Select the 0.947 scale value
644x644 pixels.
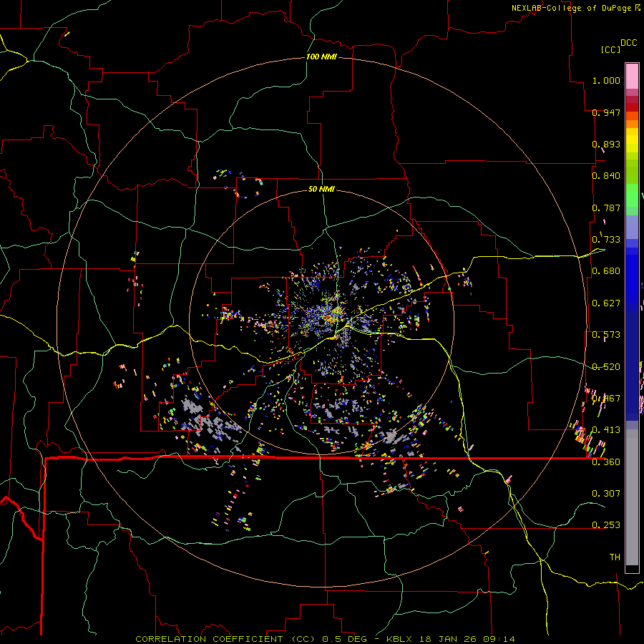pyautogui.click(x=606, y=112)
